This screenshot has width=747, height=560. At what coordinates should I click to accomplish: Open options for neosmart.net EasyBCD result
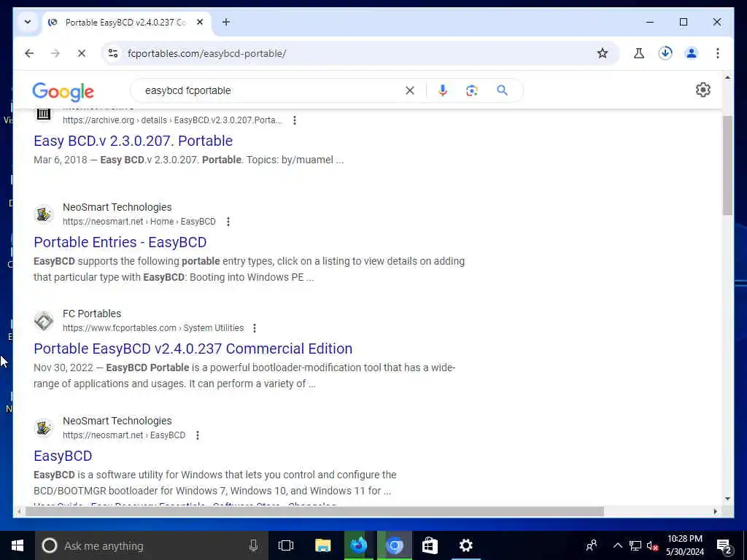[x=197, y=435]
